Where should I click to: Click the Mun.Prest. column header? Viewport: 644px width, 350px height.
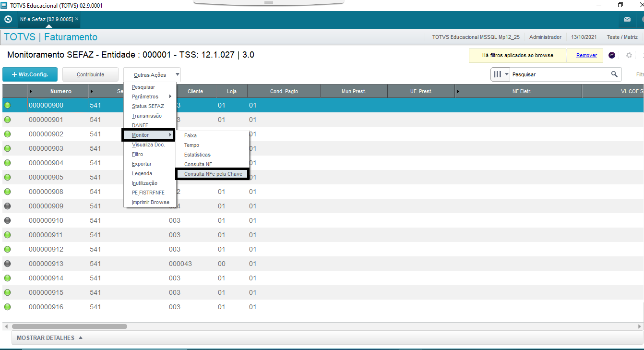(x=354, y=91)
